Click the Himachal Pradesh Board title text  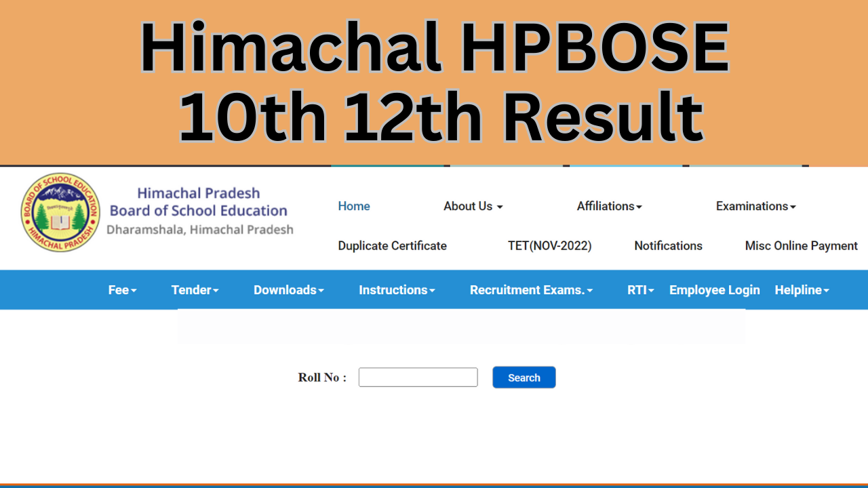click(x=199, y=202)
